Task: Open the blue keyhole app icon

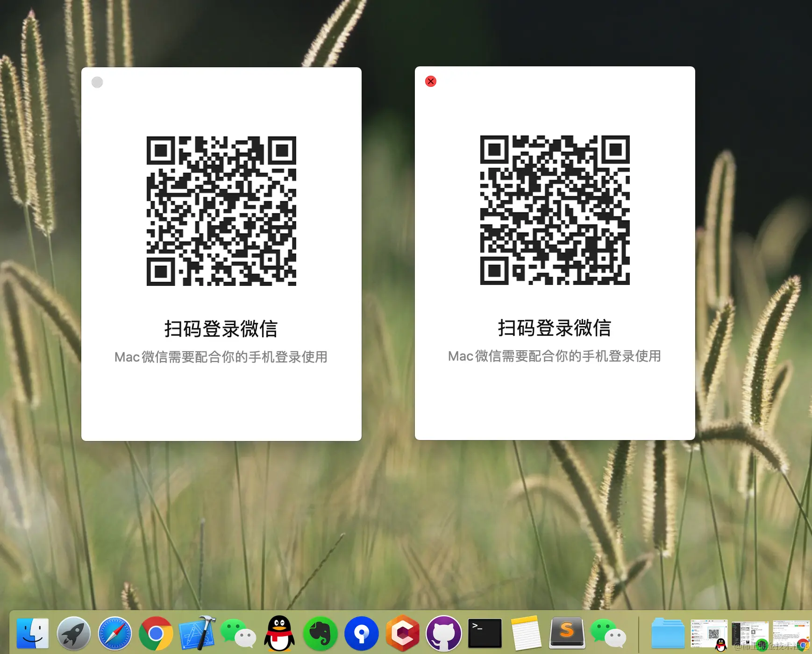Action: 362,633
